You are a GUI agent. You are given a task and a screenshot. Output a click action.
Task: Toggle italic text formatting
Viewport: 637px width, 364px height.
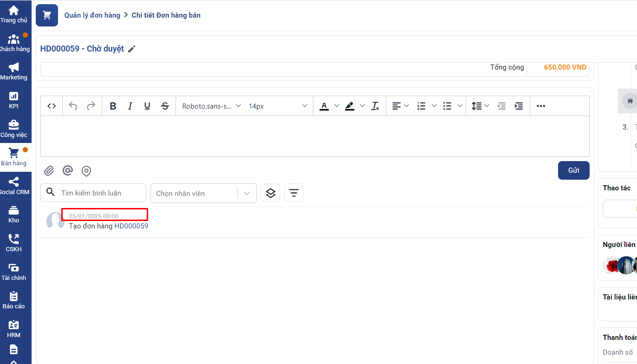click(130, 106)
